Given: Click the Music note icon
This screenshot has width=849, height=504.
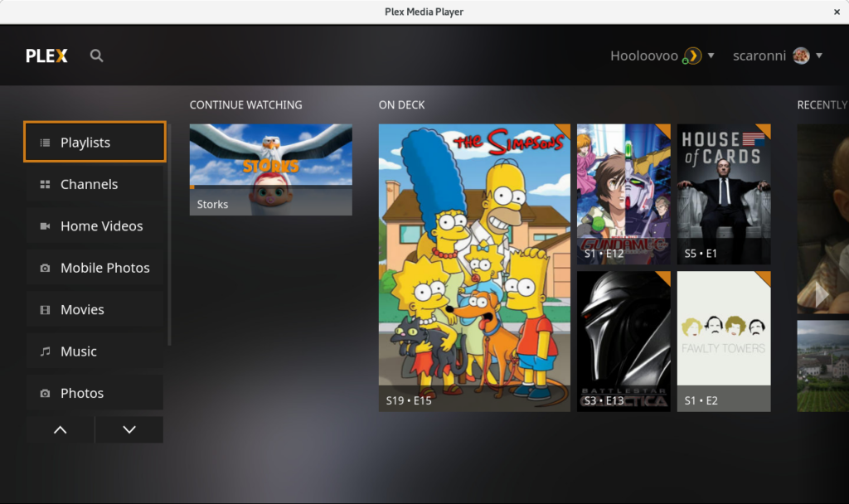Looking at the screenshot, I should pos(44,351).
